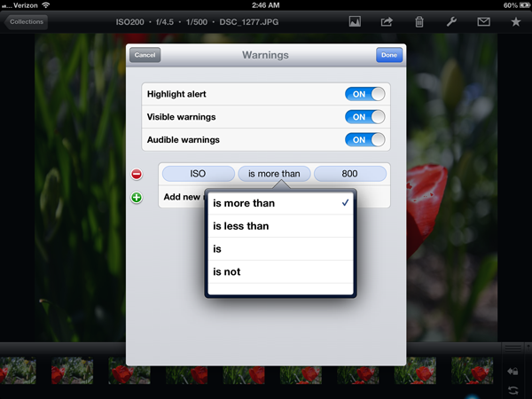Image resolution: width=532 pixels, height=399 pixels.
Task: Tap the refresh arrows icon at bottom right
Action: (x=514, y=389)
